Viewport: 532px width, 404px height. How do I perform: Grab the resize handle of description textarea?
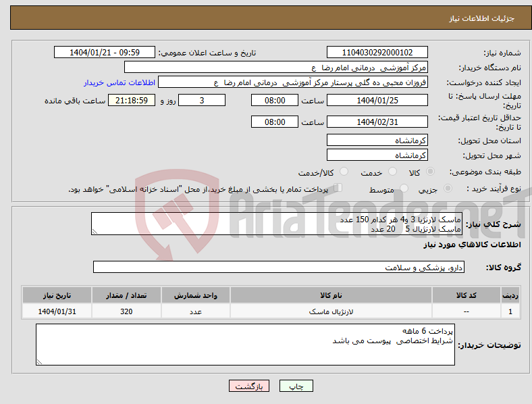click(x=95, y=232)
